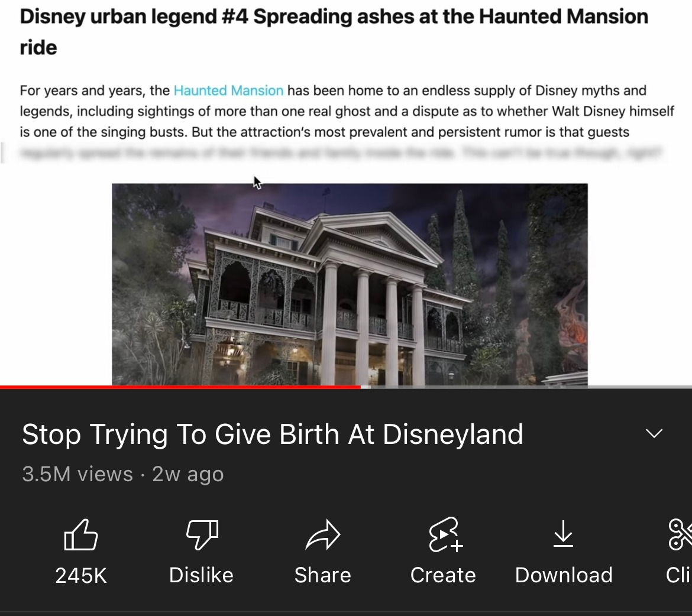The image size is (692, 616).
Task: Tap the Create text label
Action: coord(443,575)
